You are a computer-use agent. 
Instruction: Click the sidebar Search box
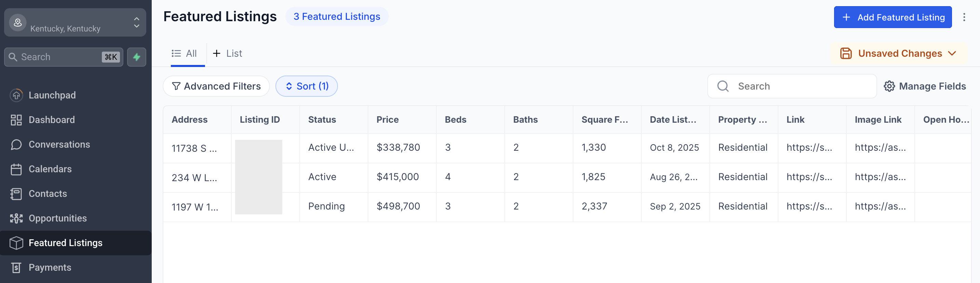(61, 57)
